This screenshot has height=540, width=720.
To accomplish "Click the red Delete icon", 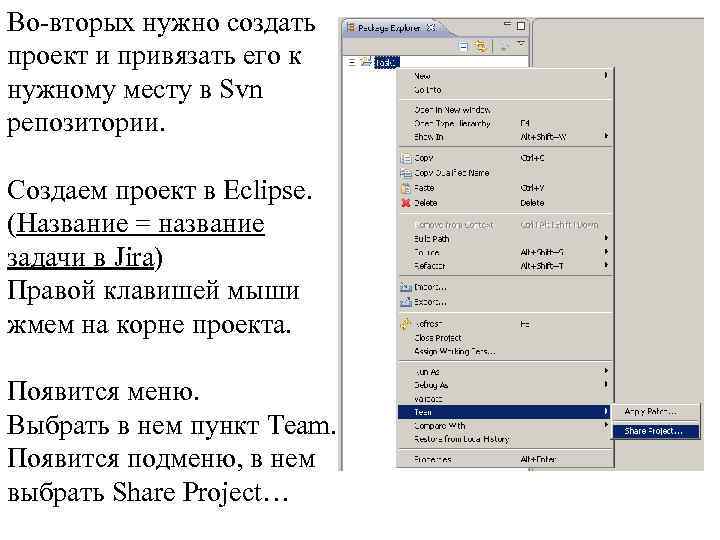I will click(x=406, y=203).
